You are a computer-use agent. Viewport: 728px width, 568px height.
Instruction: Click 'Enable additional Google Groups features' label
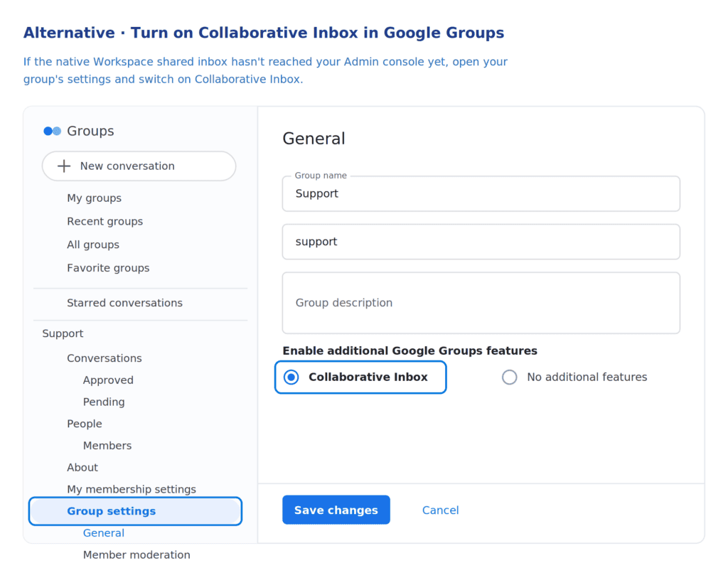pyautogui.click(x=410, y=350)
